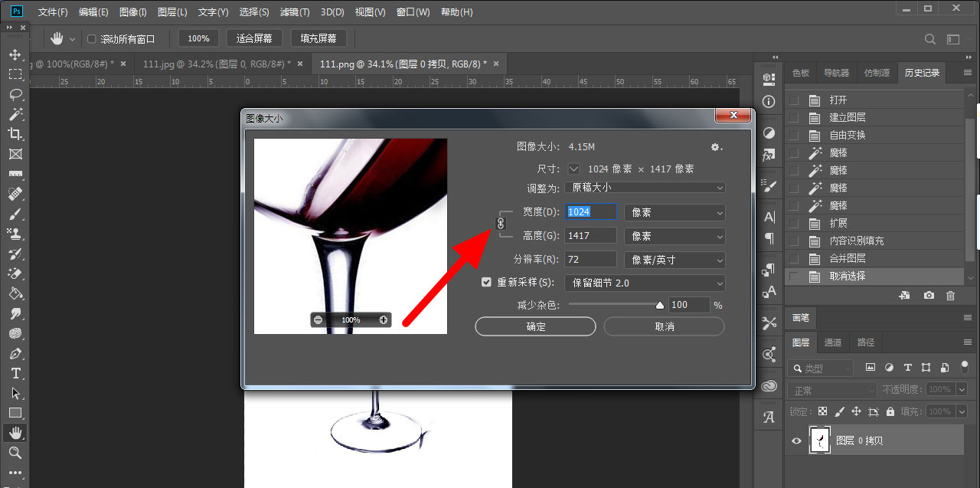The image size is (980, 488).
Task: Set history brush source box beside 合并图层
Action: pyautogui.click(x=793, y=258)
